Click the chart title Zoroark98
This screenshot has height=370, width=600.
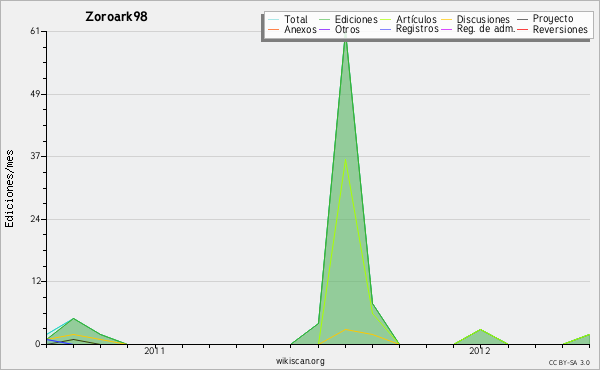pyautogui.click(x=116, y=17)
